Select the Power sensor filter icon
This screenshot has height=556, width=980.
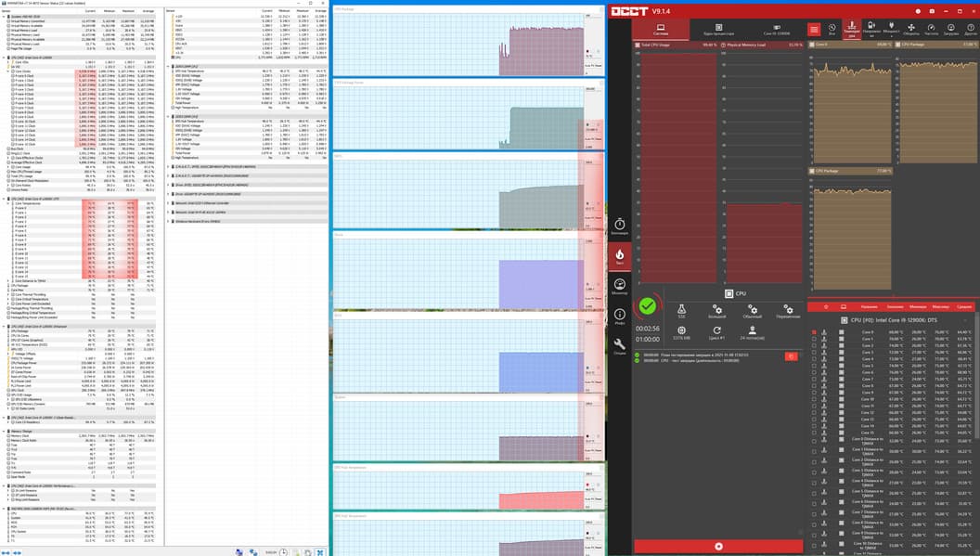(x=891, y=30)
